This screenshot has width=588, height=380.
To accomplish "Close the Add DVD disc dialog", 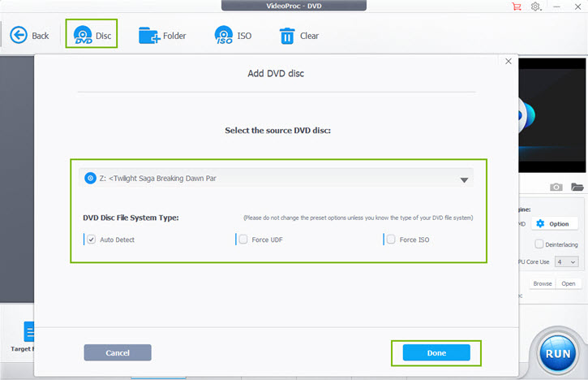I will tap(509, 62).
